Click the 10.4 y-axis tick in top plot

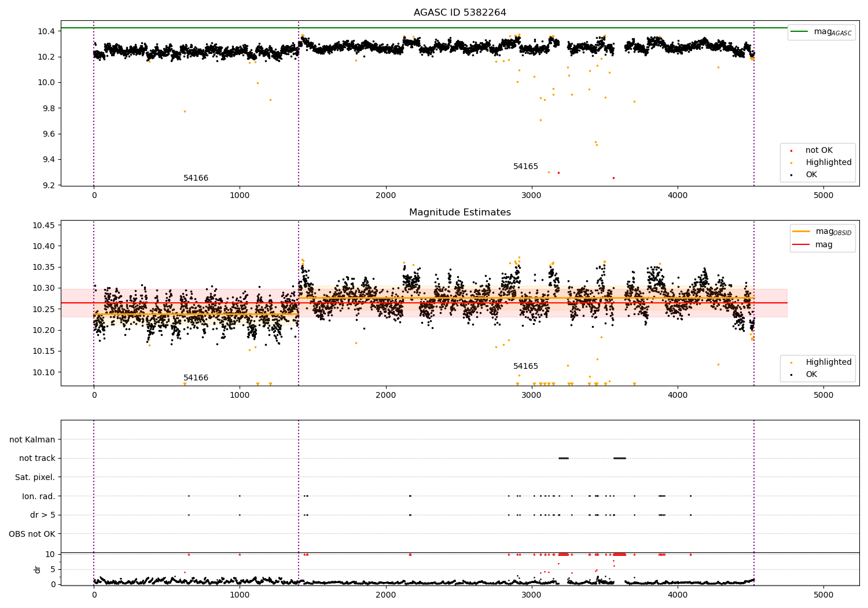click(46, 31)
